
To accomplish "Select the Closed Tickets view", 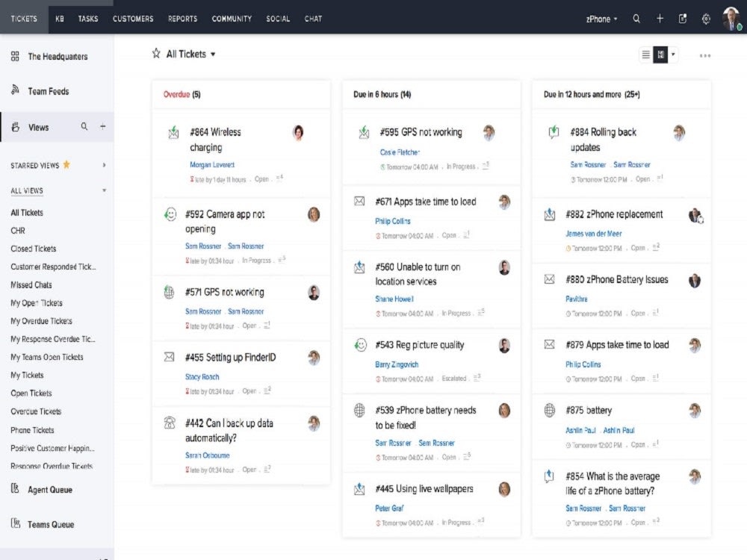I will (x=32, y=249).
